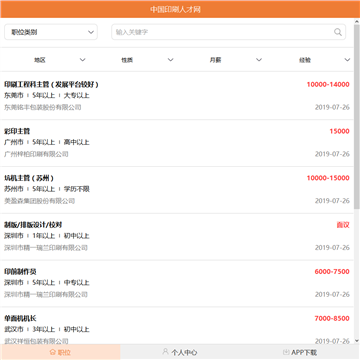The width and height of the screenshot is (360, 360).
Task: Expand the 经验 experience filter
Action: point(310,60)
